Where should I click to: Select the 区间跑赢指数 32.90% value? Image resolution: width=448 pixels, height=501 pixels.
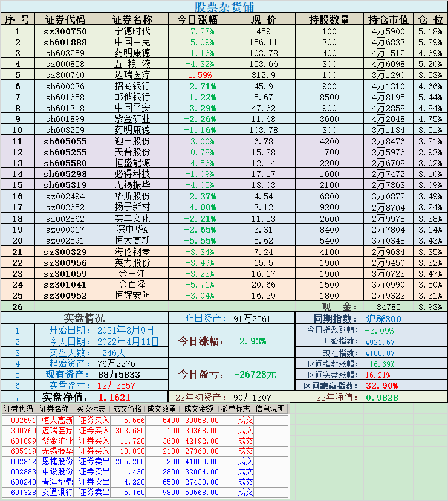click(381, 386)
